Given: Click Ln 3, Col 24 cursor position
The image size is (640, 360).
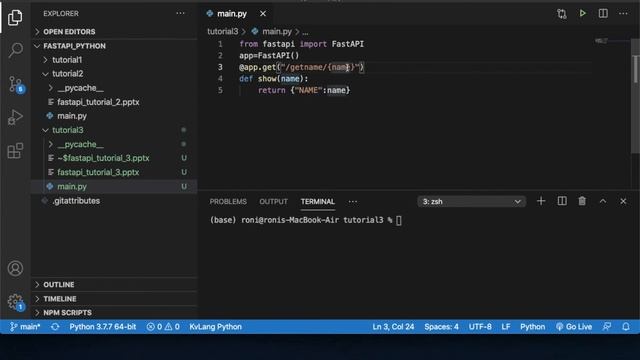Looking at the screenshot, I should (393, 327).
